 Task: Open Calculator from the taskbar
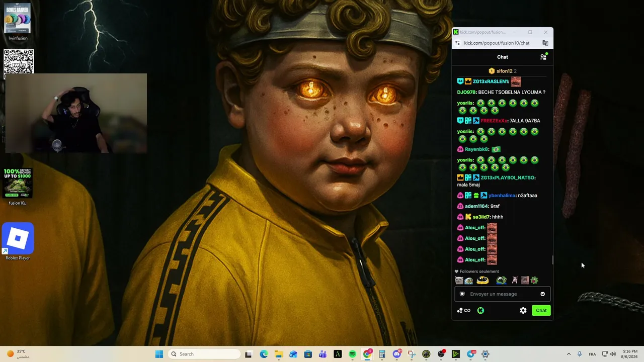[382, 354]
